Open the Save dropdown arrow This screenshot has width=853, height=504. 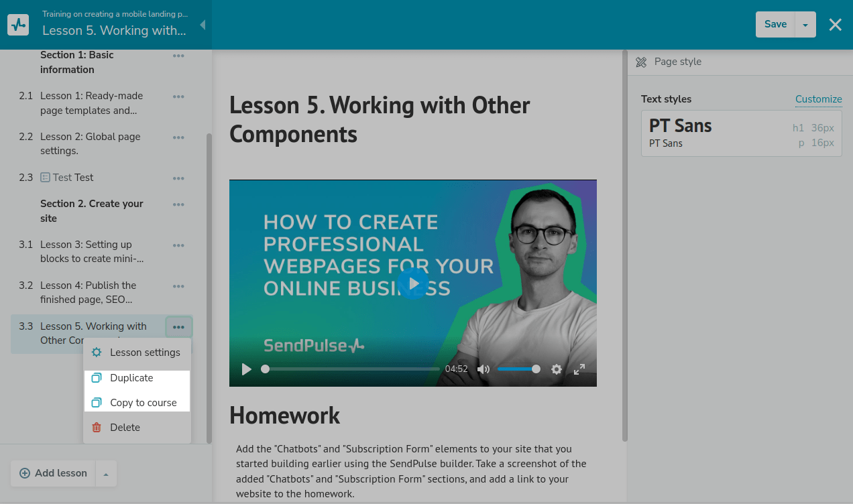[x=805, y=25]
